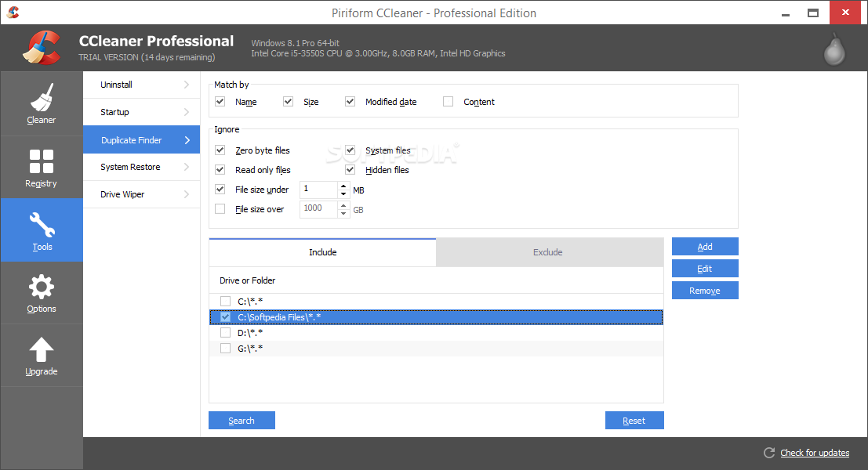Click the Piriform pear icon
Screen dimensions: 868x470
[x=834, y=49]
